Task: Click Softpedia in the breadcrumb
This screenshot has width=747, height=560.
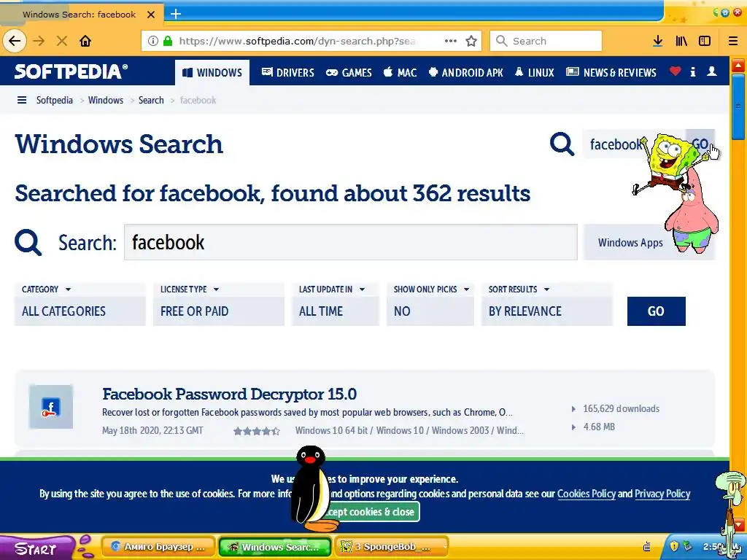Action: (54, 100)
